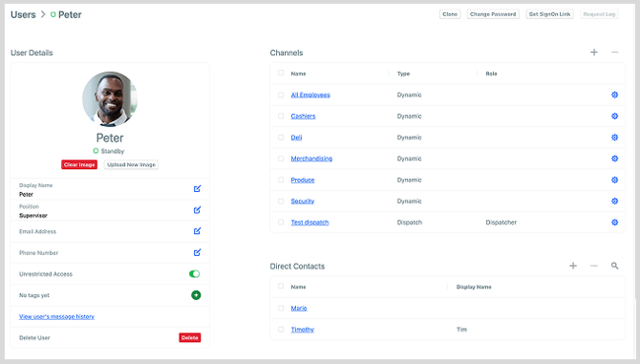Screen dimensions: 640x364
Task: Open settings gear for Test dispatch channel
Action: [615, 223]
